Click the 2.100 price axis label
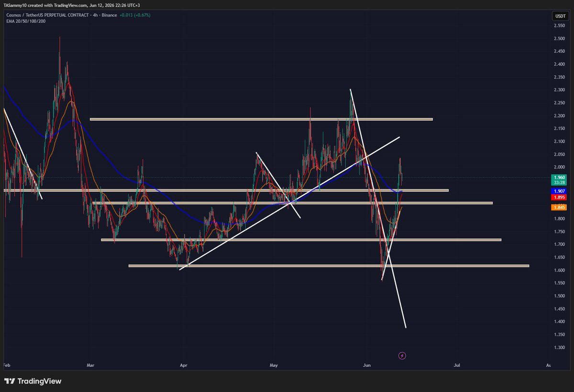Screen dimensions: 574x392 pos(560,142)
